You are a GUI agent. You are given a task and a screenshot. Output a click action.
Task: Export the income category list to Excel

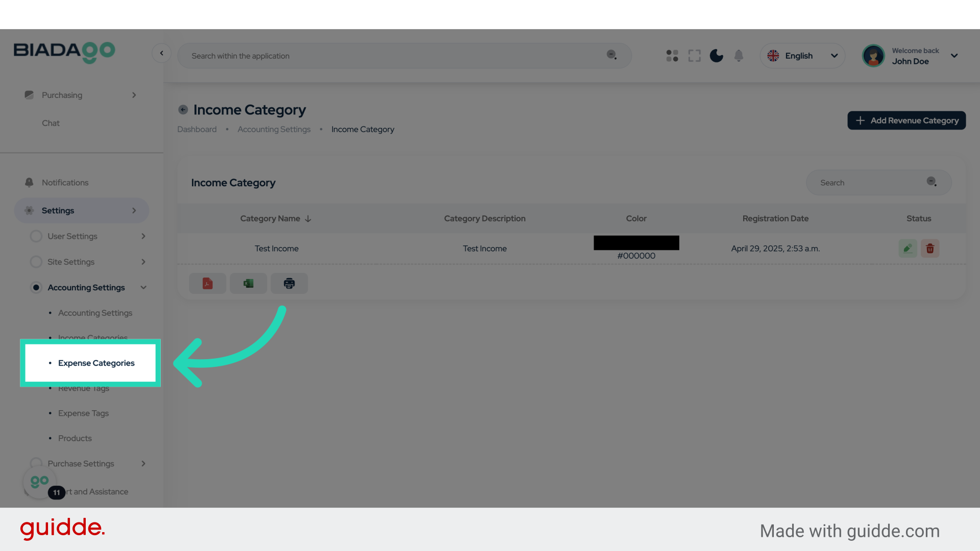pyautogui.click(x=248, y=283)
